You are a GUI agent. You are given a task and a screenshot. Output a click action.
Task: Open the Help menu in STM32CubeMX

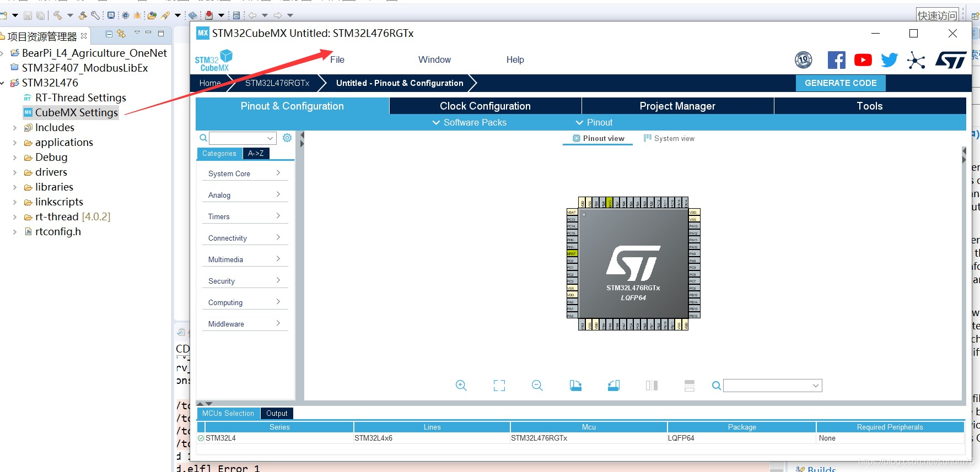point(515,59)
